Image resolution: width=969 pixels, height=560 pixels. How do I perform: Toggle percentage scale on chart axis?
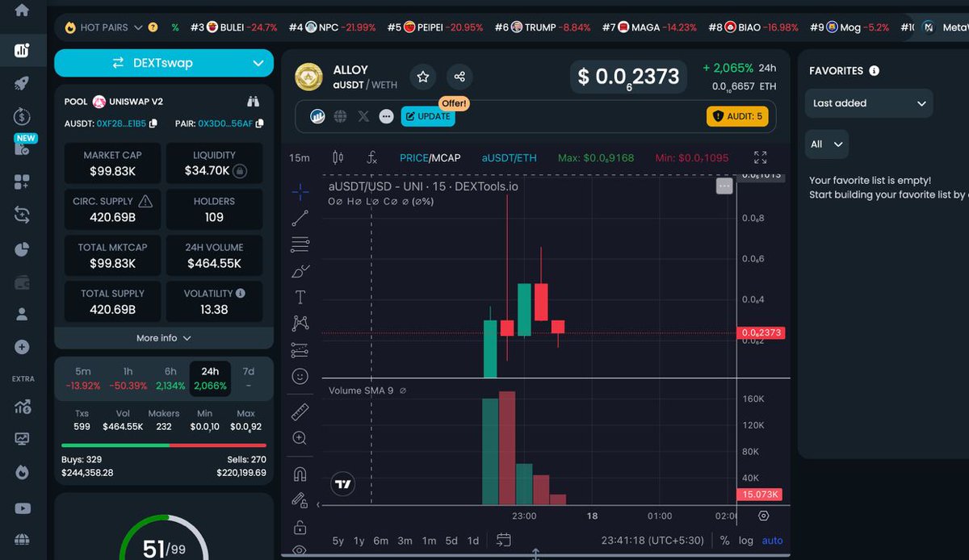coord(725,541)
